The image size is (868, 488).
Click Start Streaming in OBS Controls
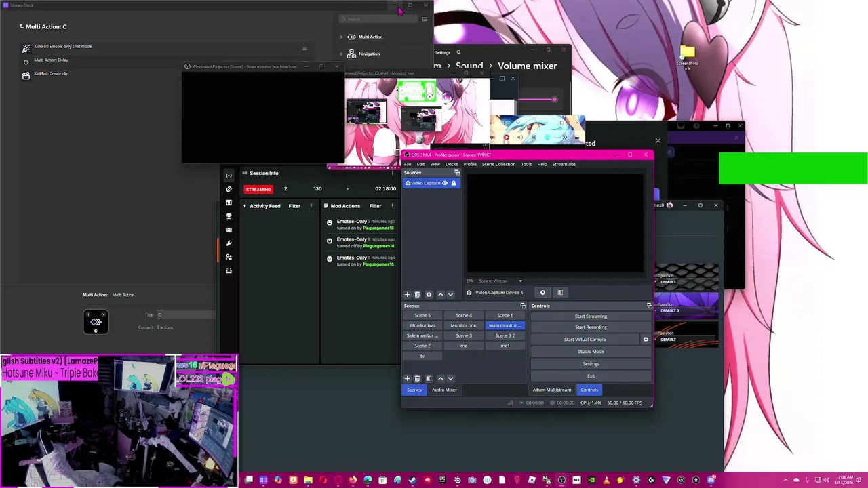591,316
